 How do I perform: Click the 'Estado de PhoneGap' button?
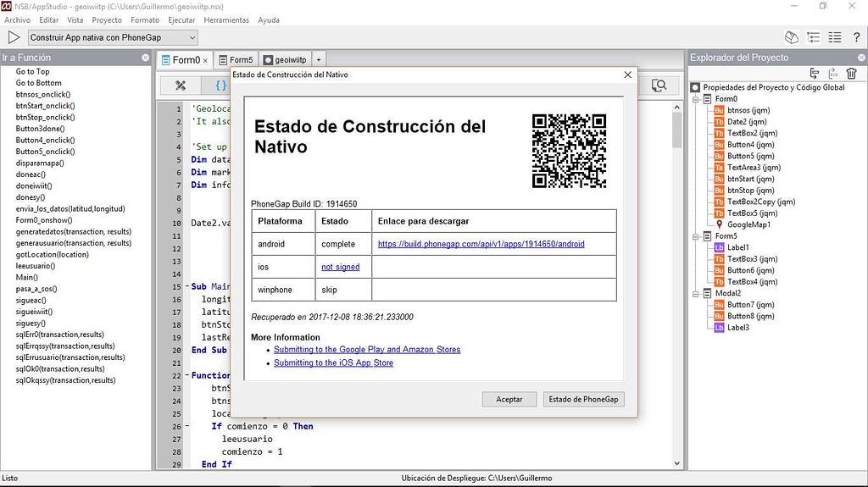pos(583,399)
